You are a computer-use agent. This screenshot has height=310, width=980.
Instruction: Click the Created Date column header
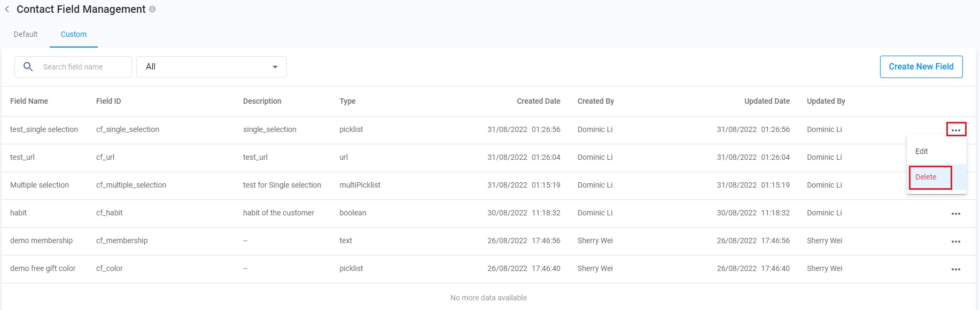click(x=538, y=101)
